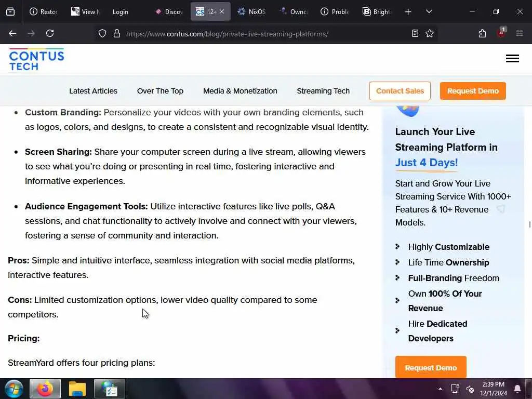Click the Pricing: heading text
Screen dimensions: 532x399
coord(24,338)
